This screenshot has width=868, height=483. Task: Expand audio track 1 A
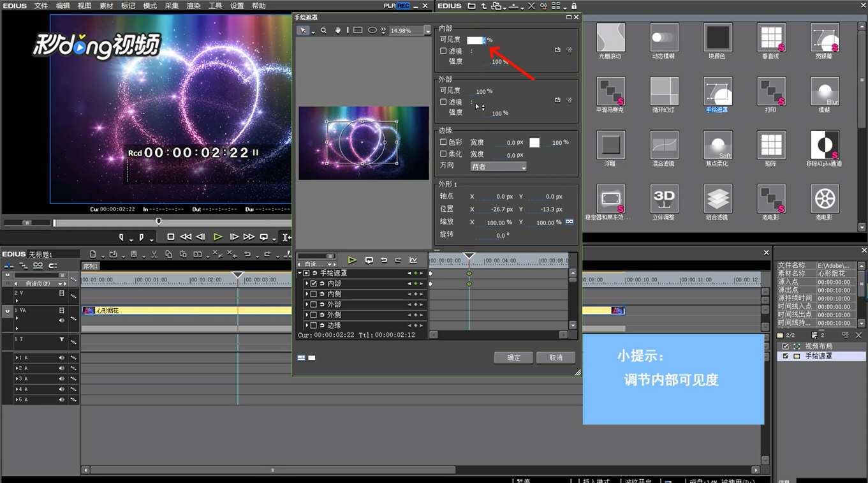pos(18,358)
